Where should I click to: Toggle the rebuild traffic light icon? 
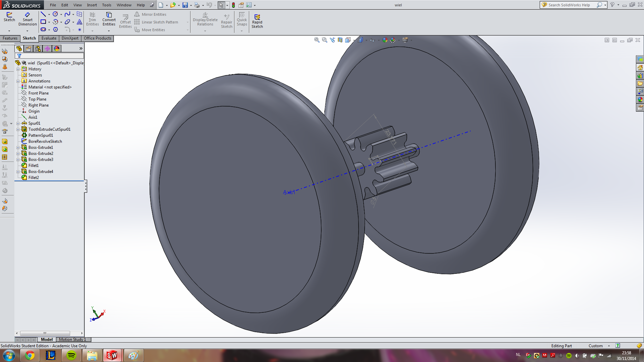[x=233, y=5]
